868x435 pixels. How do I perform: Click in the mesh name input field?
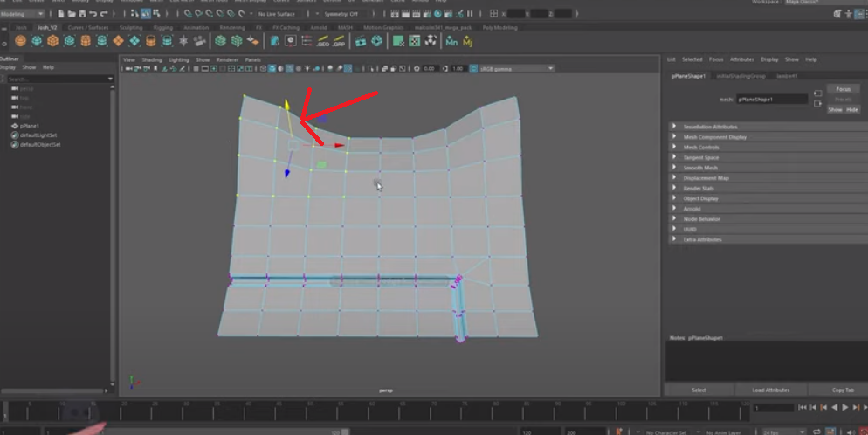[772, 100]
